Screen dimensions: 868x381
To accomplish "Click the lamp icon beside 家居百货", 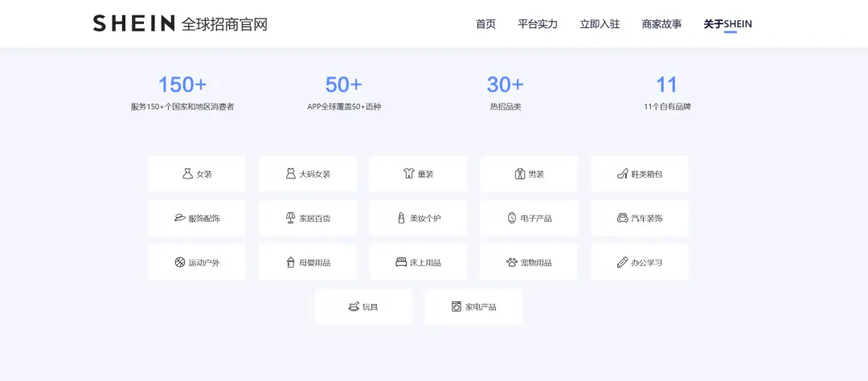I will tap(291, 218).
